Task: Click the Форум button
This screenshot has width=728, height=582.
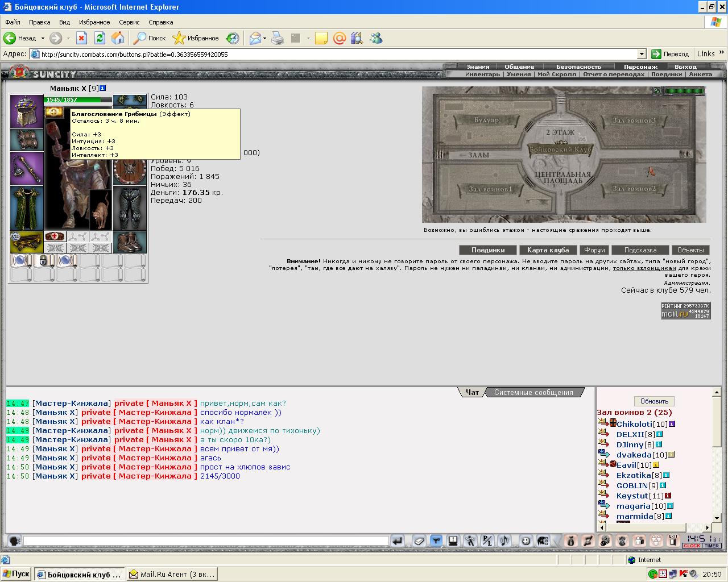Action: [x=595, y=250]
